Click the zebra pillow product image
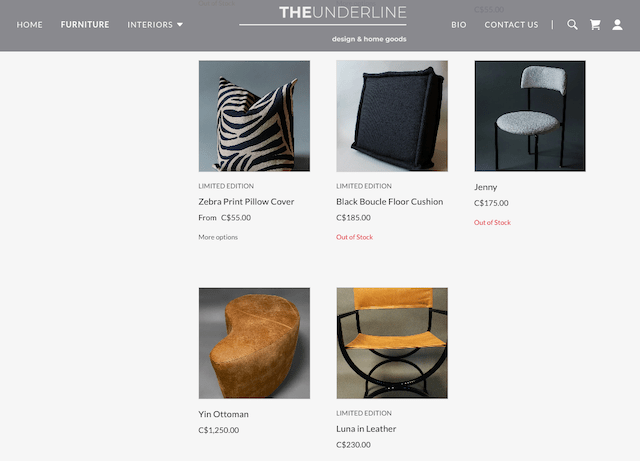This screenshot has width=640, height=461. pyautogui.click(x=254, y=116)
